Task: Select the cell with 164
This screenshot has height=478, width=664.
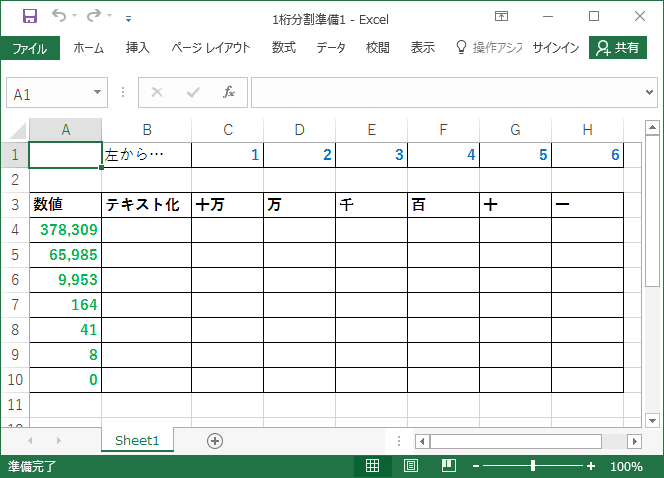Action: coord(66,305)
